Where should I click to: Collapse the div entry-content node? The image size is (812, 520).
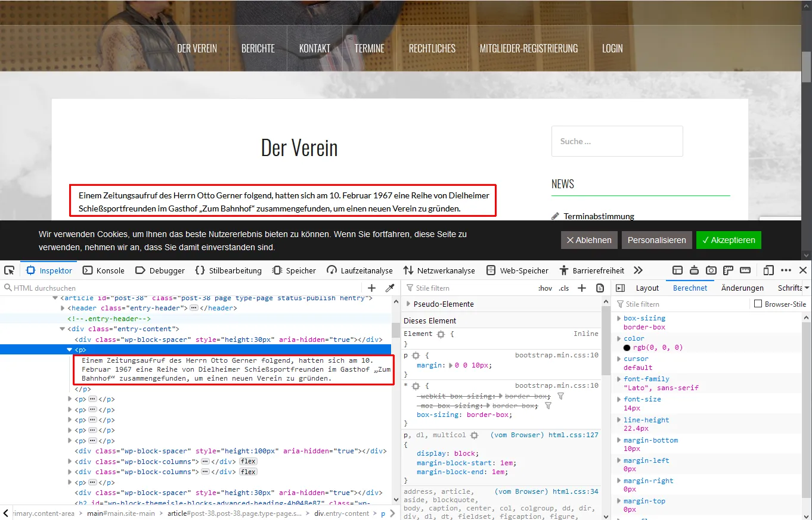tap(63, 329)
